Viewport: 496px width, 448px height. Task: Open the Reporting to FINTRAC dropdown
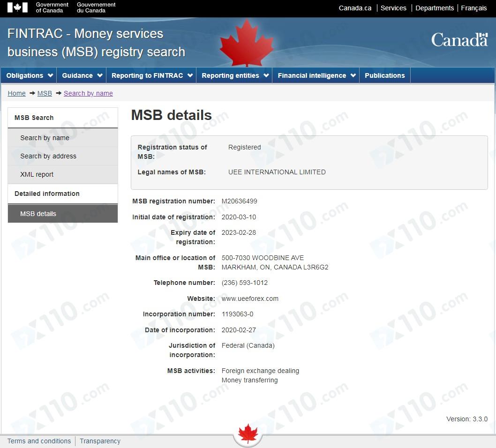click(151, 75)
